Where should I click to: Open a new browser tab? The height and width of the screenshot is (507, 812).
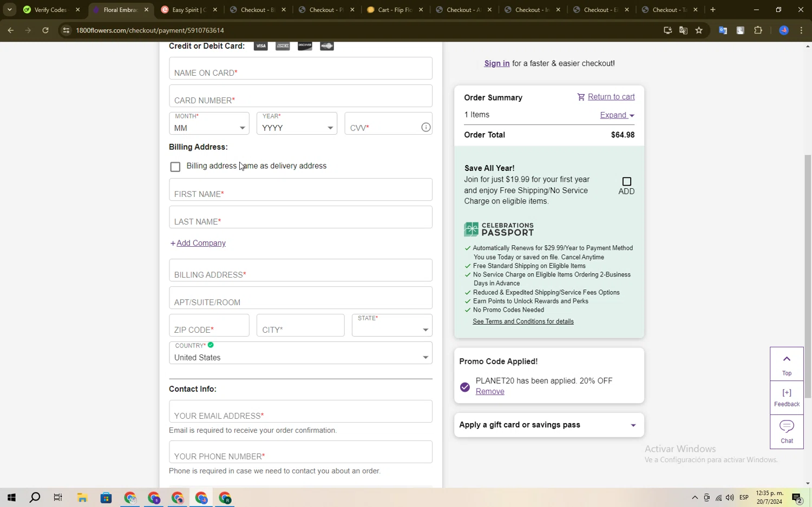pos(713,10)
